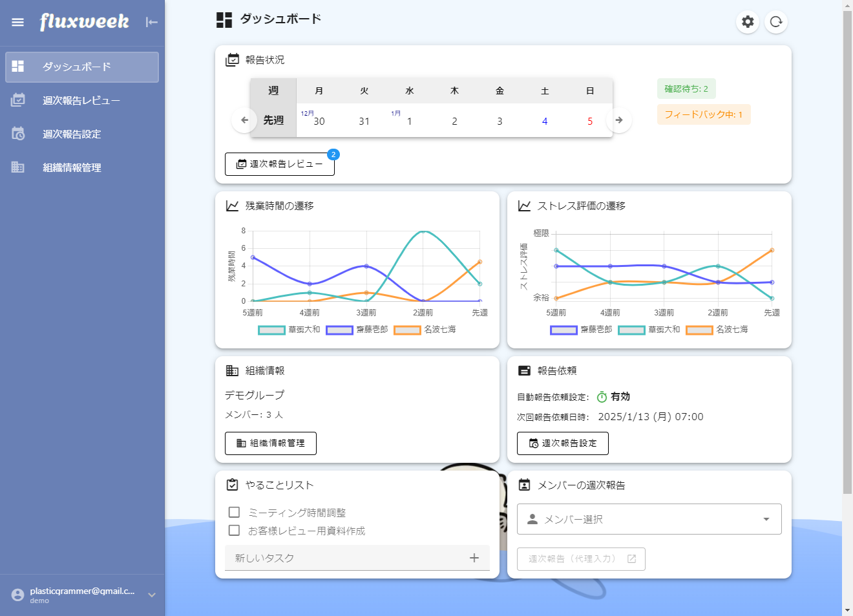The height and width of the screenshot is (616, 853).
Task: Click the 組織情報管理 button in 組織情報 card
Action: 270,443
